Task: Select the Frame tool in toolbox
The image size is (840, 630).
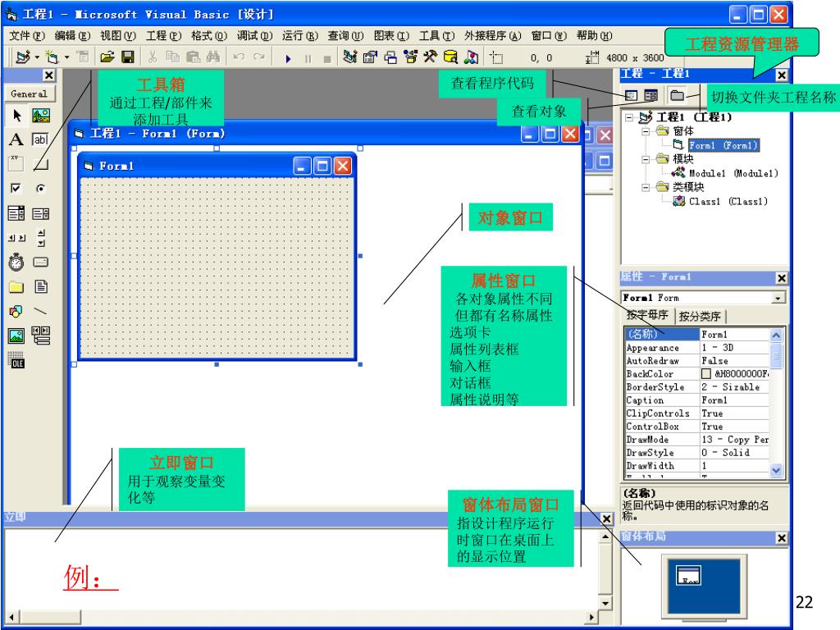Action: (16, 163)
